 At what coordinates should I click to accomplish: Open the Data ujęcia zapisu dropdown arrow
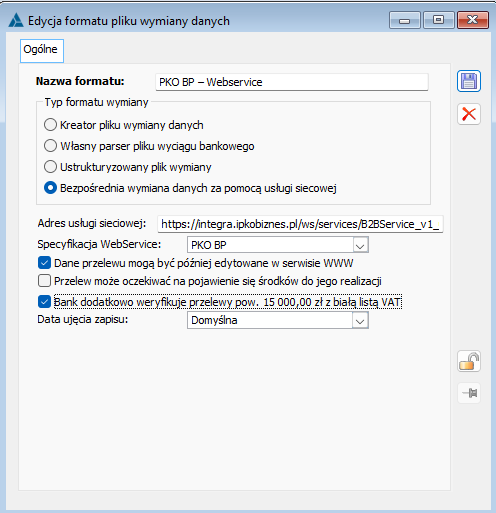360,321
